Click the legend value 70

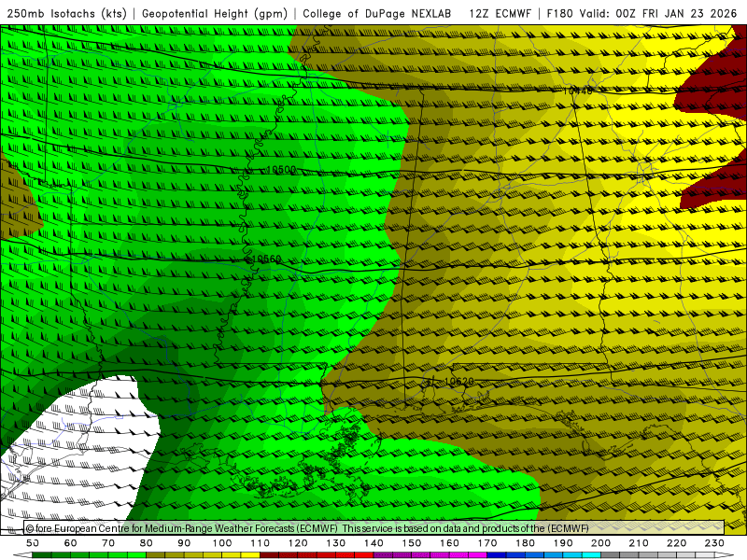coord(108,543)
